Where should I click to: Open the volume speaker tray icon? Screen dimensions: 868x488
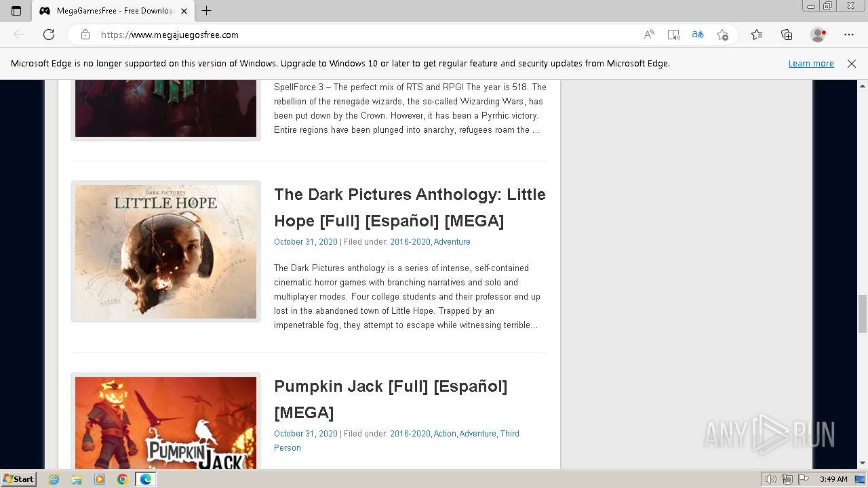pos(771,479)
